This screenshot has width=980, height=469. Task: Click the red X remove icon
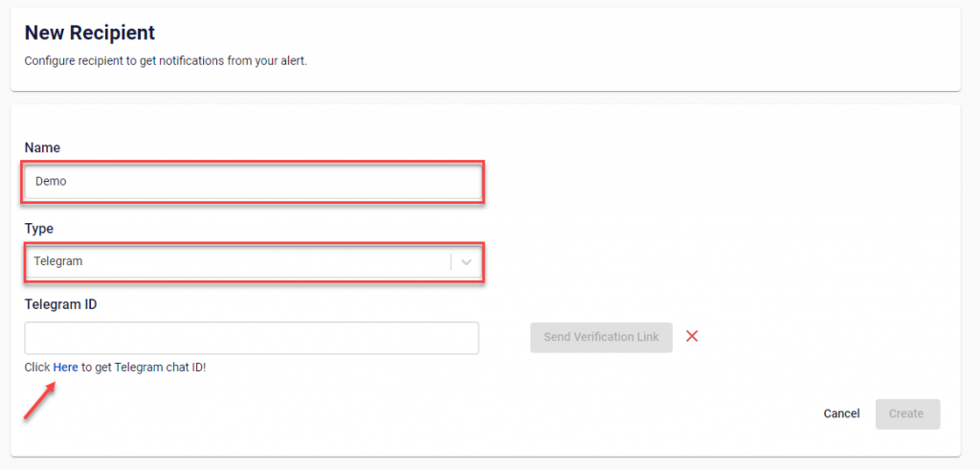[692, 336]
